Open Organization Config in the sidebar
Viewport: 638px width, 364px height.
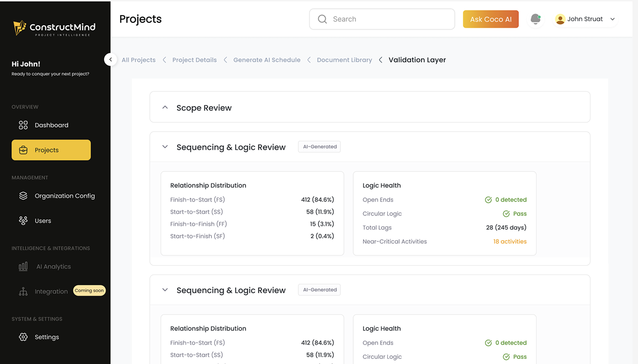click(57, 196)
